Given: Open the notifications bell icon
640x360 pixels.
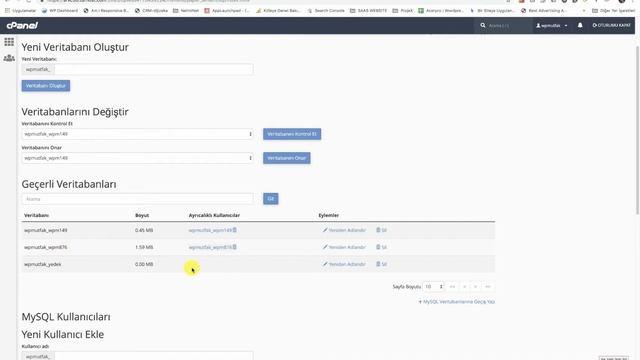Looking at the screenshot, I should point(580,25).
